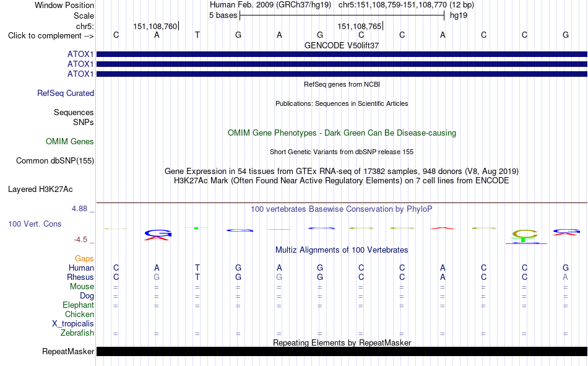Viewport: 588px width, 366px height.
Task: Click the 151,108,760 coordinate marker
Action: tap(155, 26)
